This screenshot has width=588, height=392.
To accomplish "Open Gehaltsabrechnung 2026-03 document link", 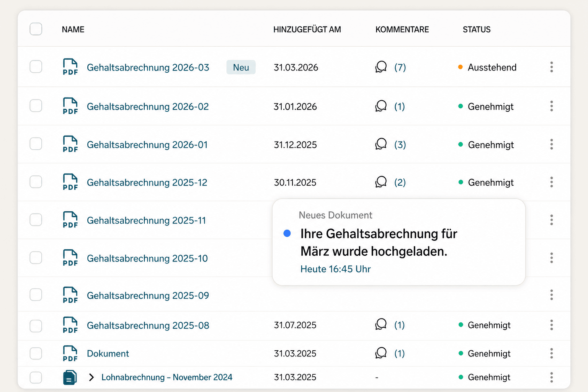I will point(148,67).
